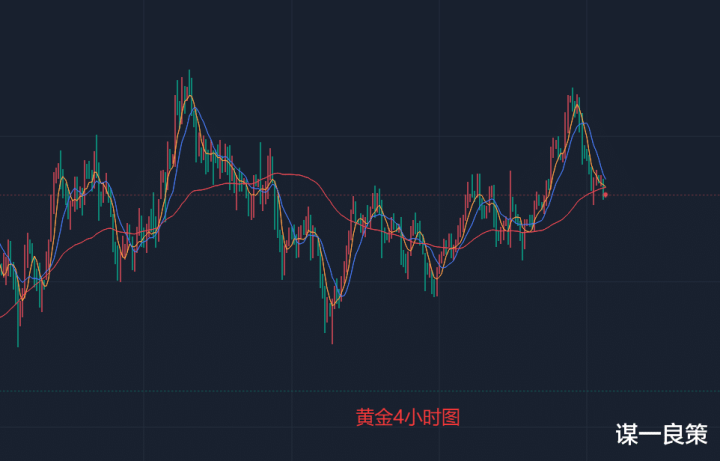Select the red latest-price dot at chart end
Viewport: 720px width, 461px height.
click(605, 194)
